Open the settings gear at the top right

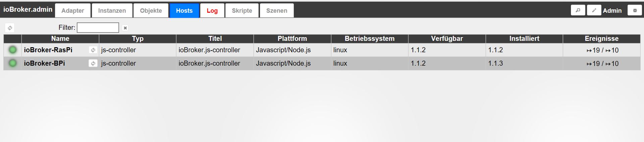point(635,10)
